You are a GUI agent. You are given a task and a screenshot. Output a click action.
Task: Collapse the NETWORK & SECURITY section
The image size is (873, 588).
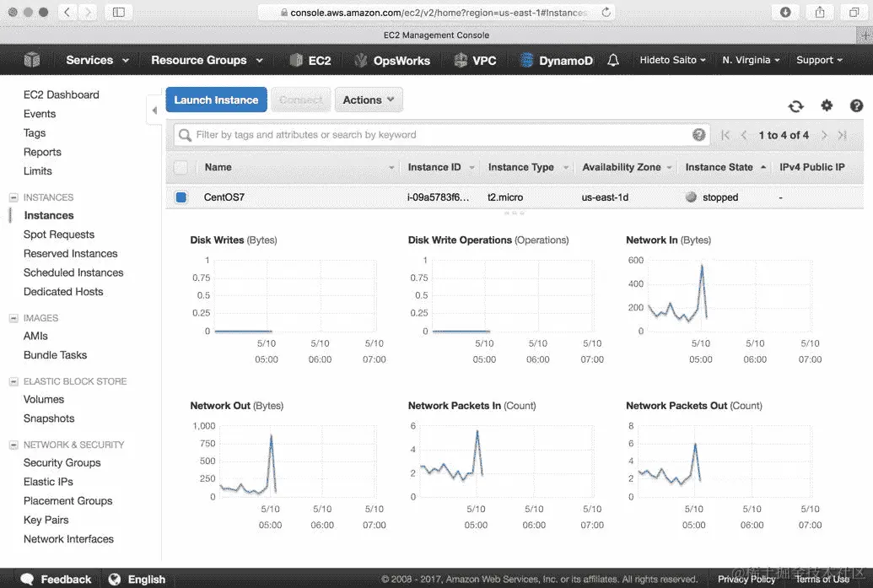pos(14,445)
